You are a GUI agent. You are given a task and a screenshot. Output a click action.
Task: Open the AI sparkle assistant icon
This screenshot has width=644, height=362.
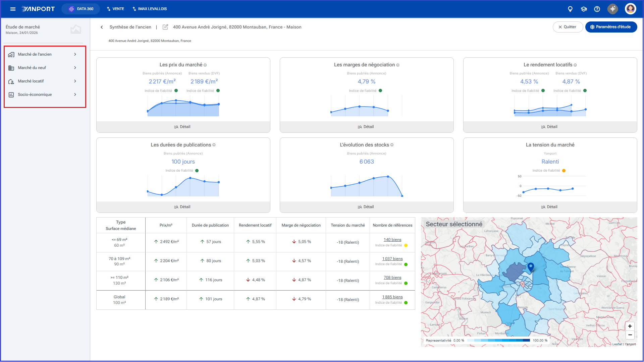coord(613,9)
